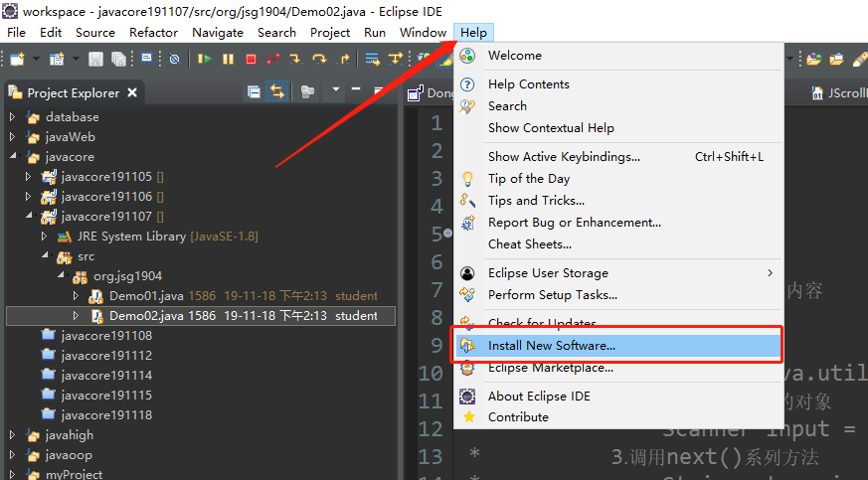Click the second New-item wizard toolbar icon

click(57, 59)
